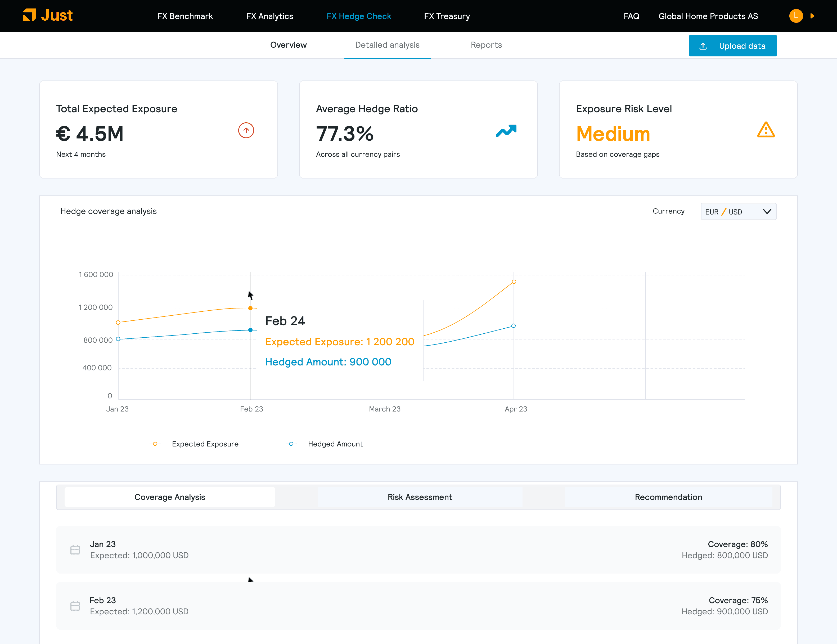Click the calendar icon beside Jan 23

(75, 550)
